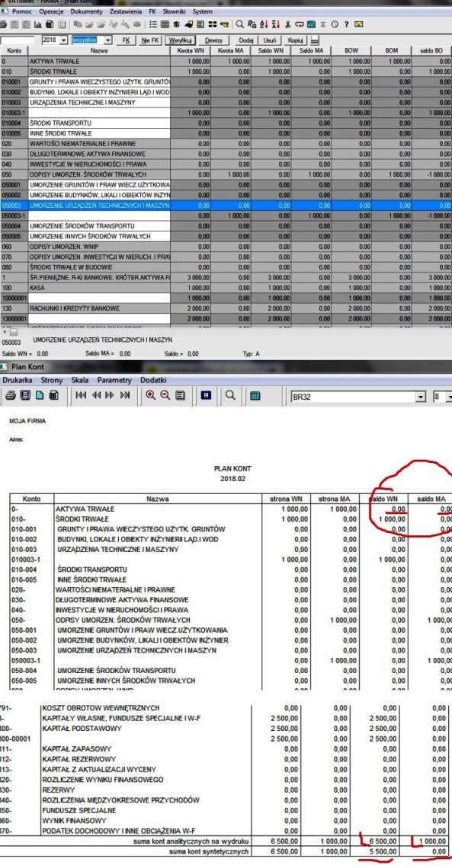This screenshot has width=452, height=868.
Task: Open the Operacje menu
Action: (x=51, y=11)
